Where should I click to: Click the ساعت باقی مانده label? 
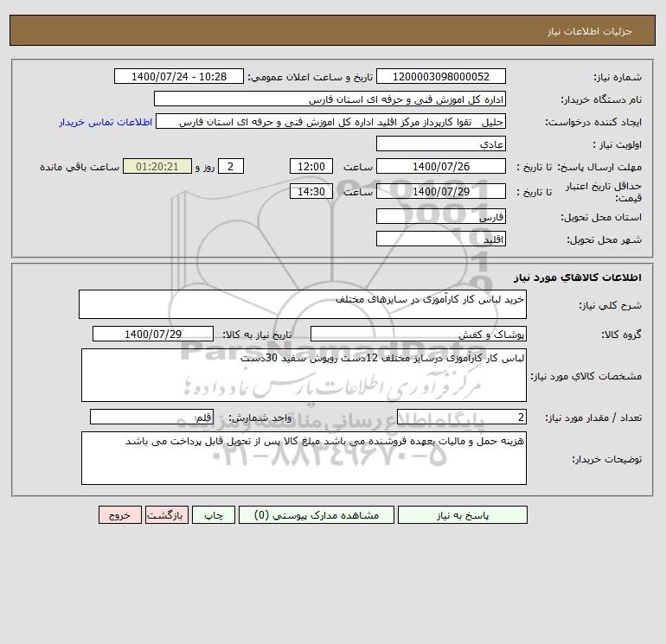click(x=80, y=167)
